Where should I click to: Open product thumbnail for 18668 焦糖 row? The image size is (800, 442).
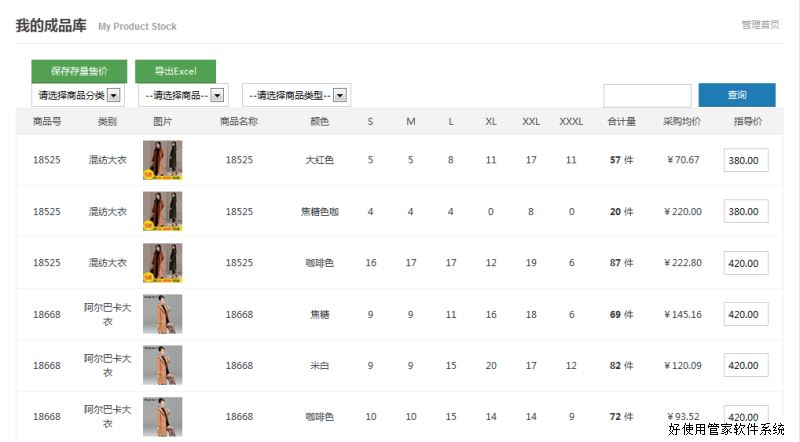pyautogui.click(x=162, y=314)
